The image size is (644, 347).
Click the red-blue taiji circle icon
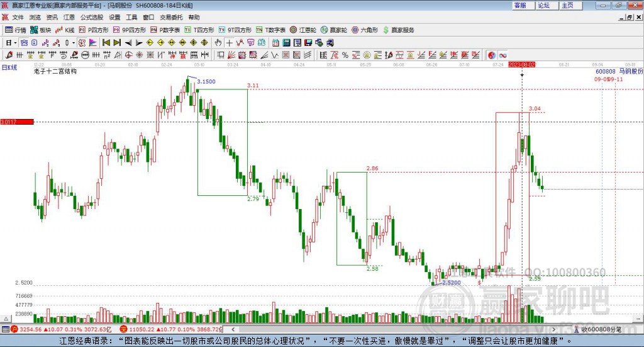click(x=492, y=55)
